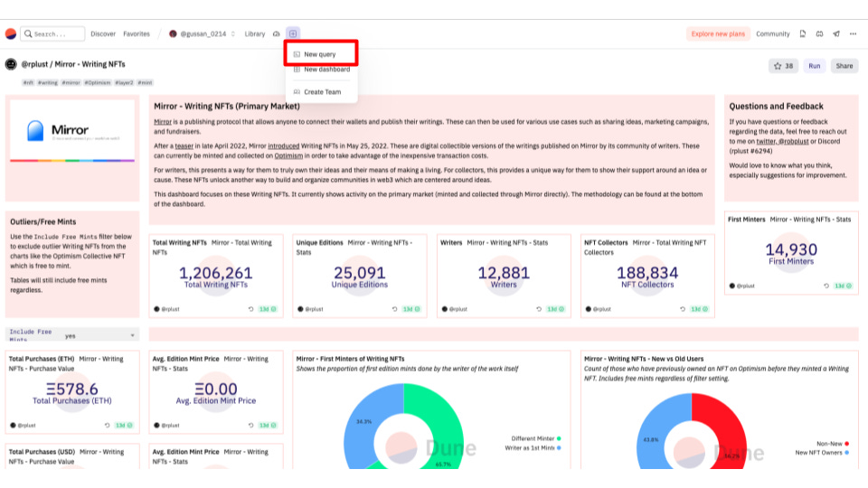Open the introduced link in description
The image size is (868, 488).
[x=283, y=146]
